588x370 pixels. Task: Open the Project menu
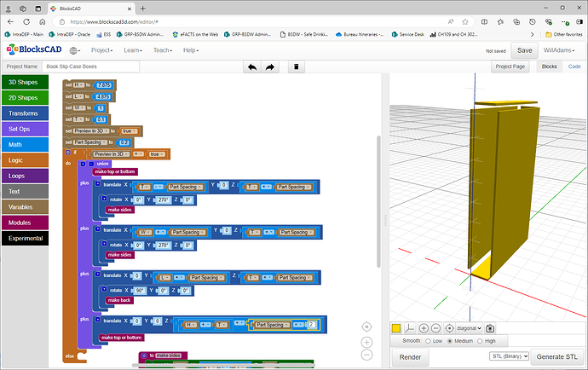coord(101,50)
